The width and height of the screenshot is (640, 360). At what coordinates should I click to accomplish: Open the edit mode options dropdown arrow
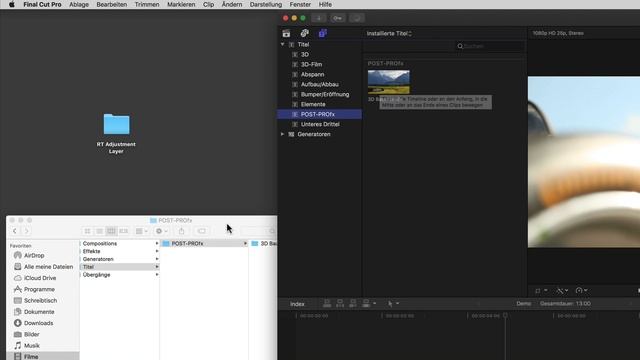(374, 303)
